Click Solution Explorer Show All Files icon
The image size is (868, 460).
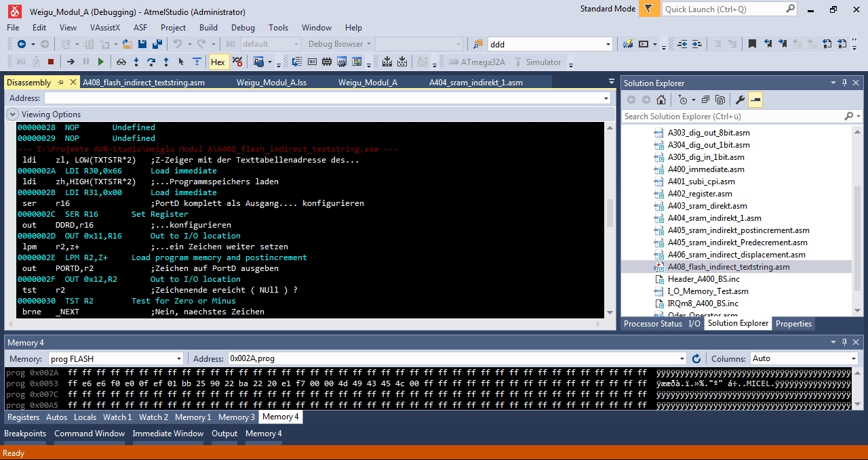click(x=720, y=100)
